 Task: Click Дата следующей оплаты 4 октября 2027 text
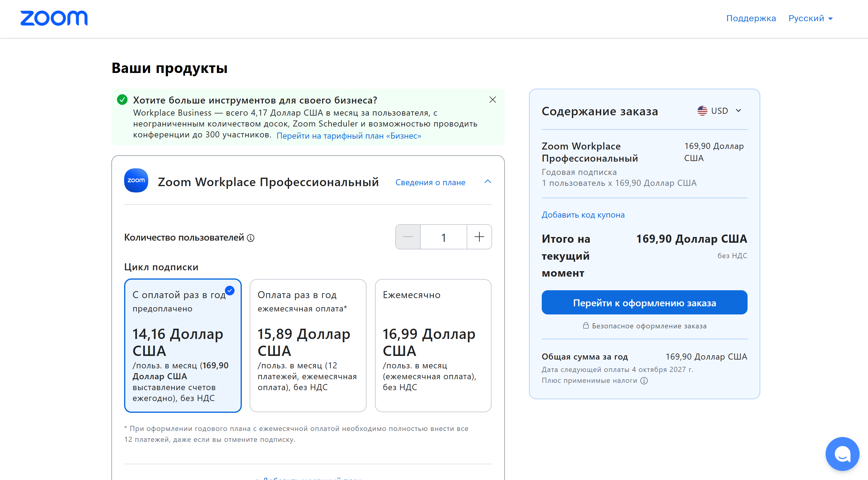click(617, 370)
